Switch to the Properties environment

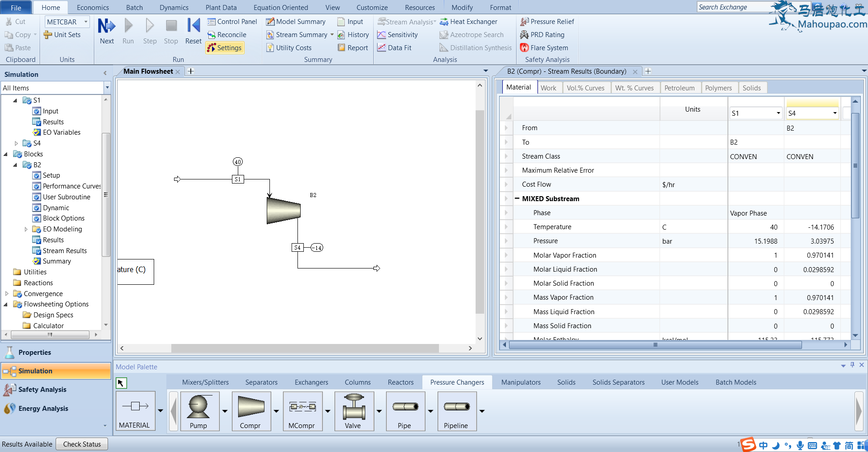pyautogui.click(x=56, y=353)
